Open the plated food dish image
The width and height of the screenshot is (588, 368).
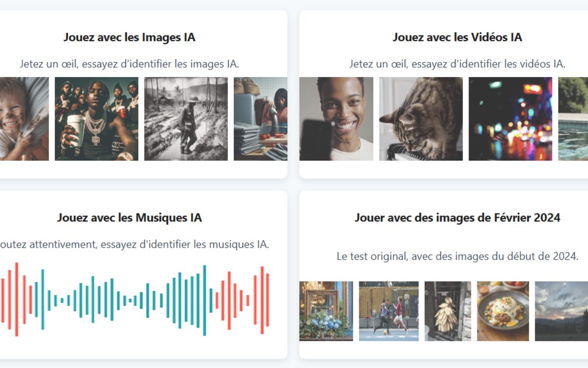pos(503,311)
